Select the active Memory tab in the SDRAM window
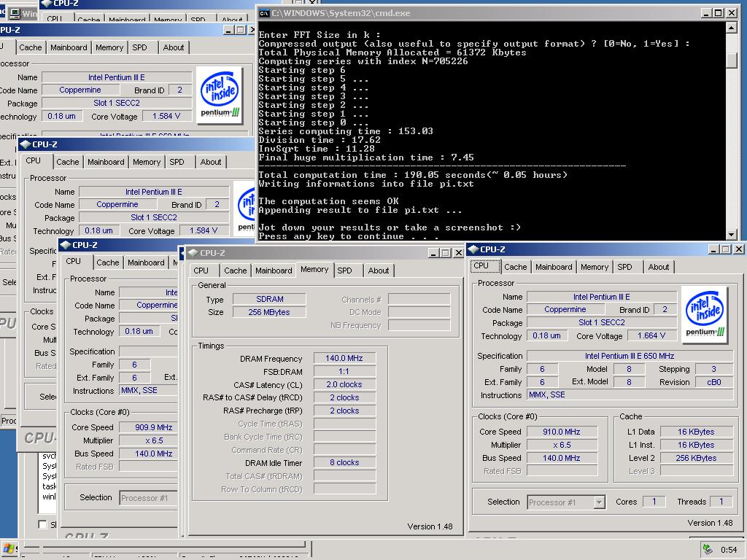 (314, 270)
